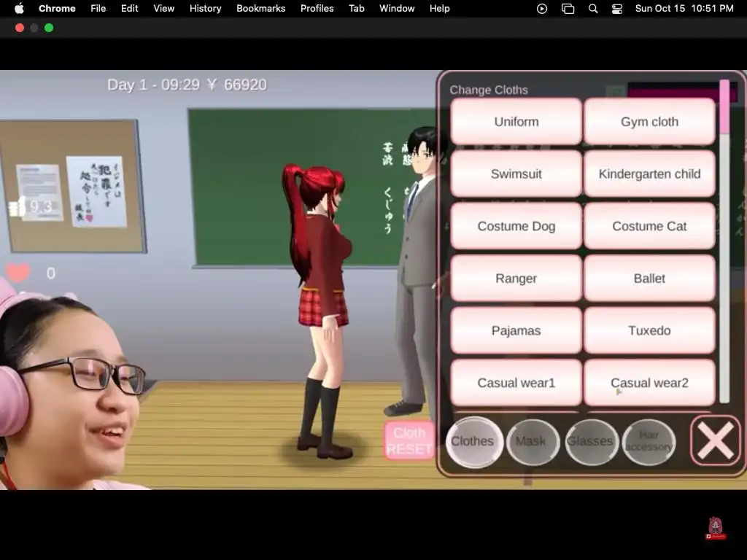Select the Gym cloth outfit
The height and width of the screenshot is (560, 747).
(649, 122)
